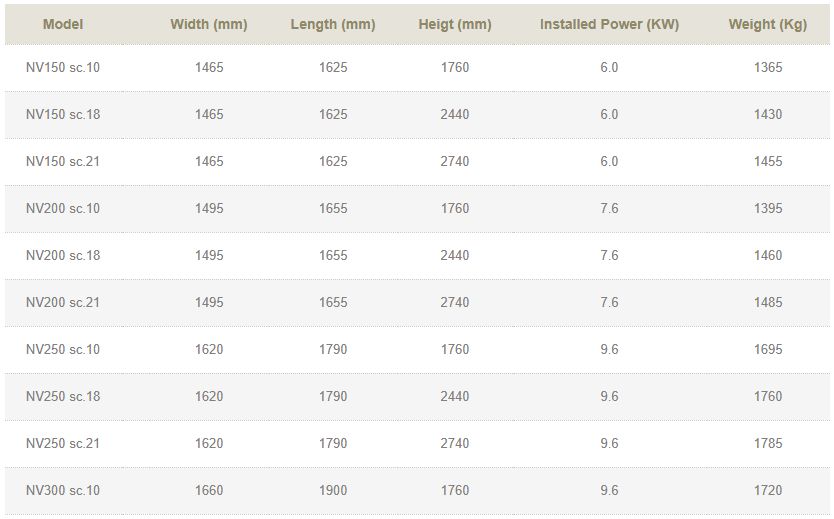834x519 pixels.
Task: Click the Weight (Kg) column header
Action: [x=768, y=24]
